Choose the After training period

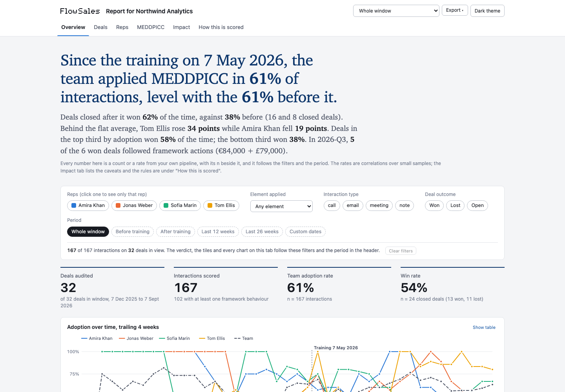(175, 232)
